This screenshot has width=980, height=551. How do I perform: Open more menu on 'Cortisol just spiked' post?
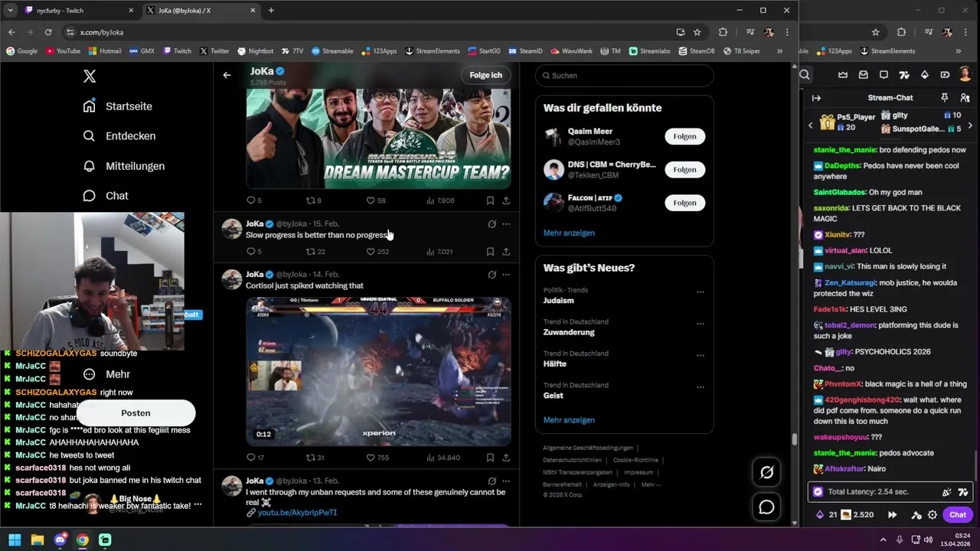click(506, 274)
